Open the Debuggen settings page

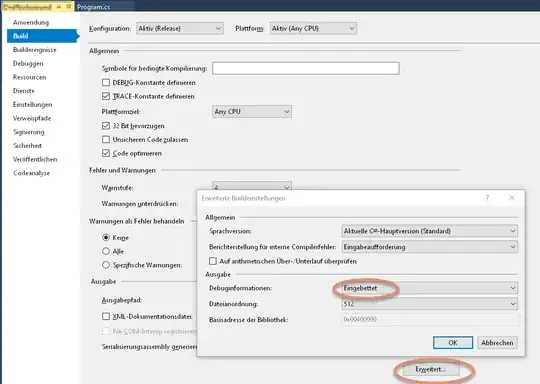pyautogui.click(x=28, y=63)
